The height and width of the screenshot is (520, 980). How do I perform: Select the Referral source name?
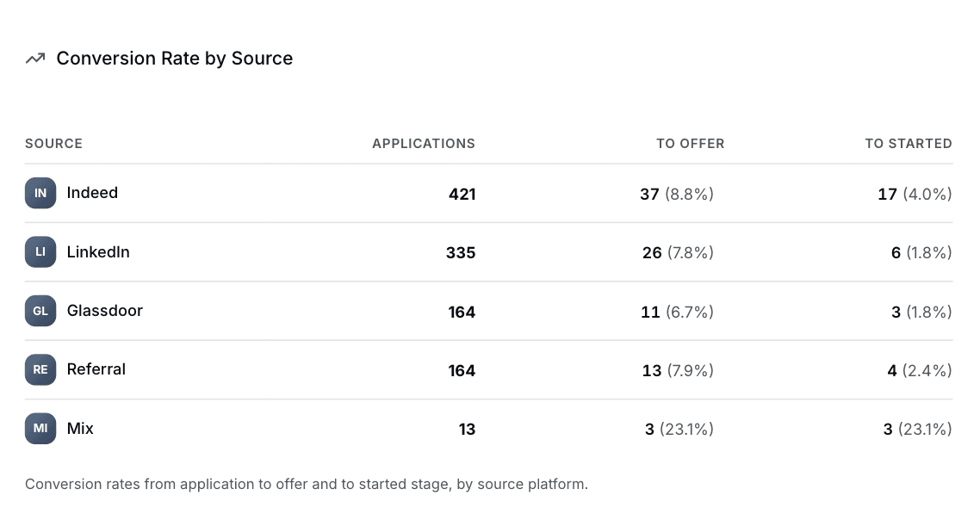click(x=96, y=369)
